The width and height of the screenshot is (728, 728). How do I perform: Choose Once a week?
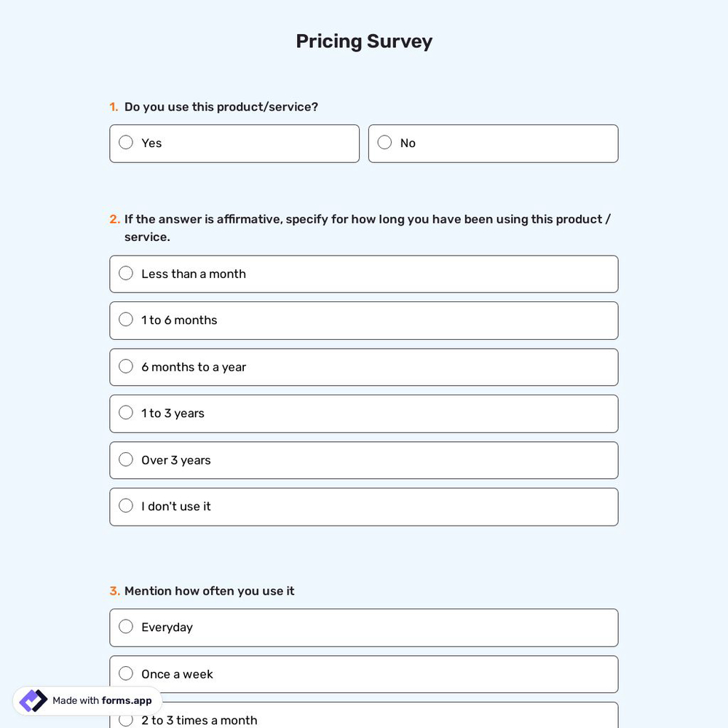coord(125,673)
